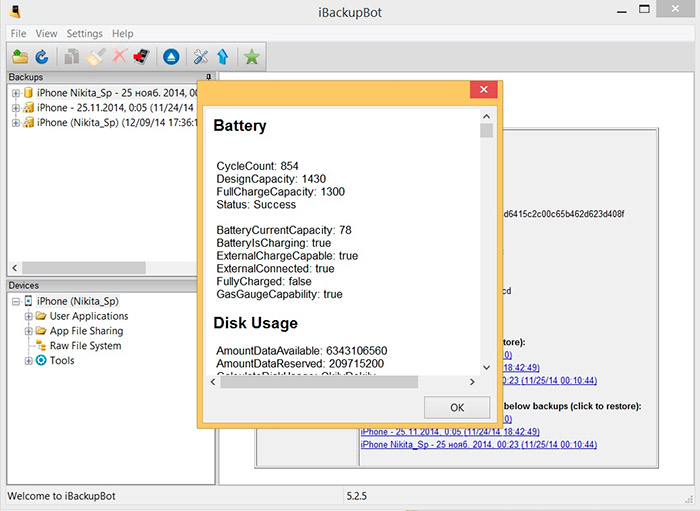Click the blue up arrow toolbar icon

[x=222, y=57]
